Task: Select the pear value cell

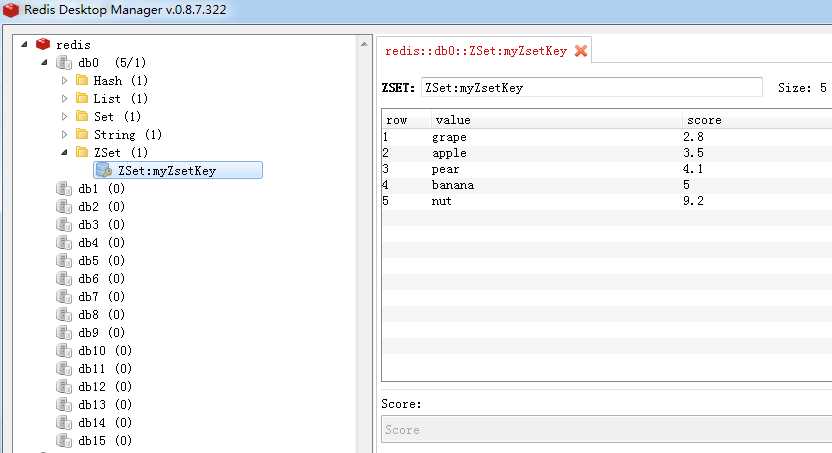Action: point(445,169)
